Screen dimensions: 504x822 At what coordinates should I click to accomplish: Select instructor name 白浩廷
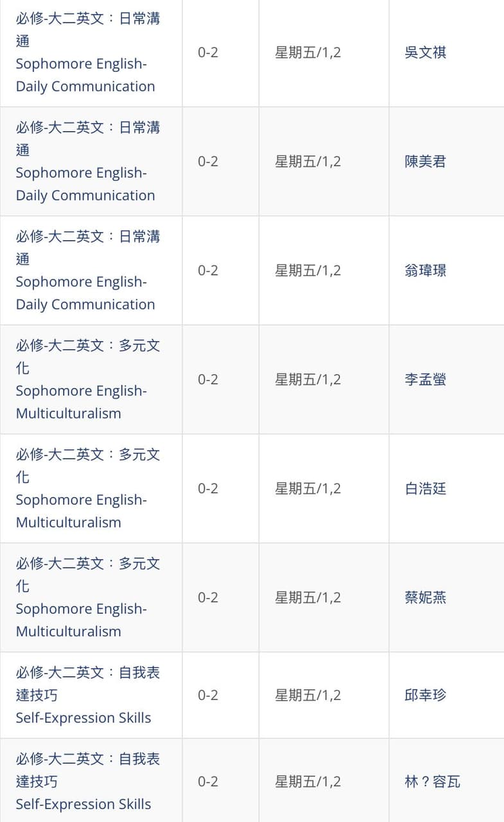pos(425,489)
